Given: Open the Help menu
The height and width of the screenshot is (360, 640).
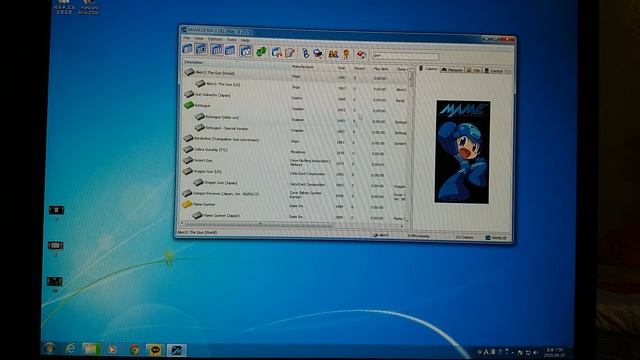Looking at the screenshot, I should pyautogui.click(x=245, y=40).
